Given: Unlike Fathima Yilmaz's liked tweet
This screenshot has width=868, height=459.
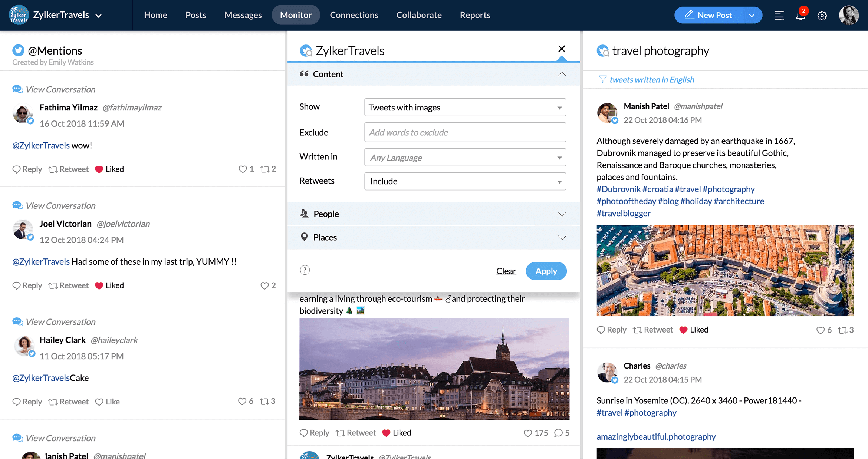Looking at the screenshot, I should pos(109,169).
